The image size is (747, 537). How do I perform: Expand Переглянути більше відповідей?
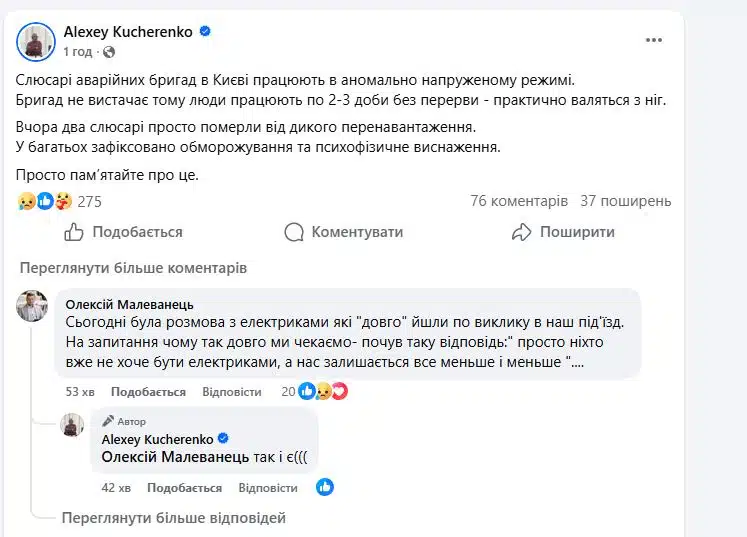tap(173, 518)
